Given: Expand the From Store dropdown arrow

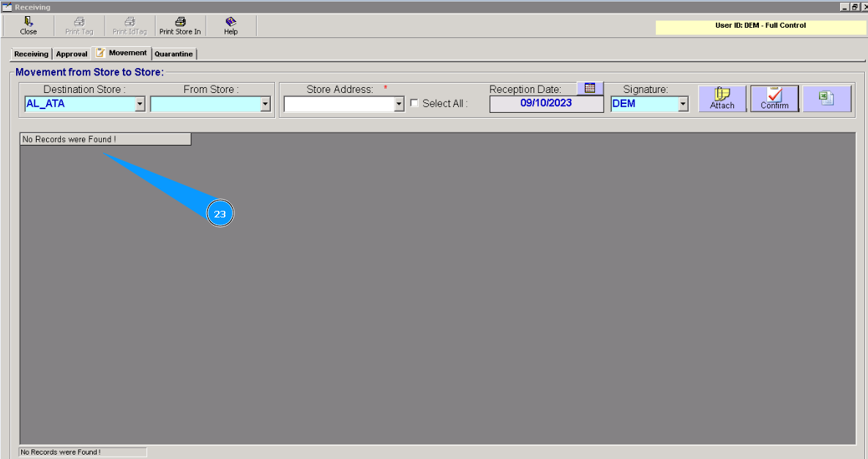Looking at the screenshot, I should (x=265, y=104).
